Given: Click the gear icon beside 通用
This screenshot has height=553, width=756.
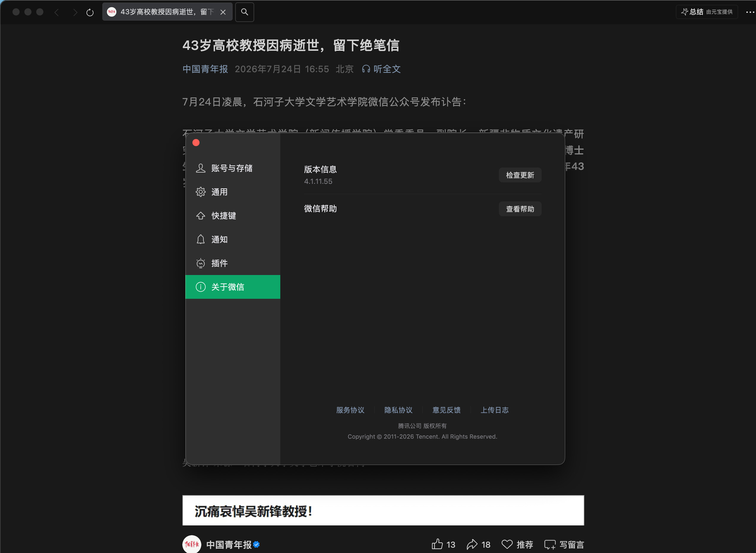Looking at the screenshot, I should (200, 192).
